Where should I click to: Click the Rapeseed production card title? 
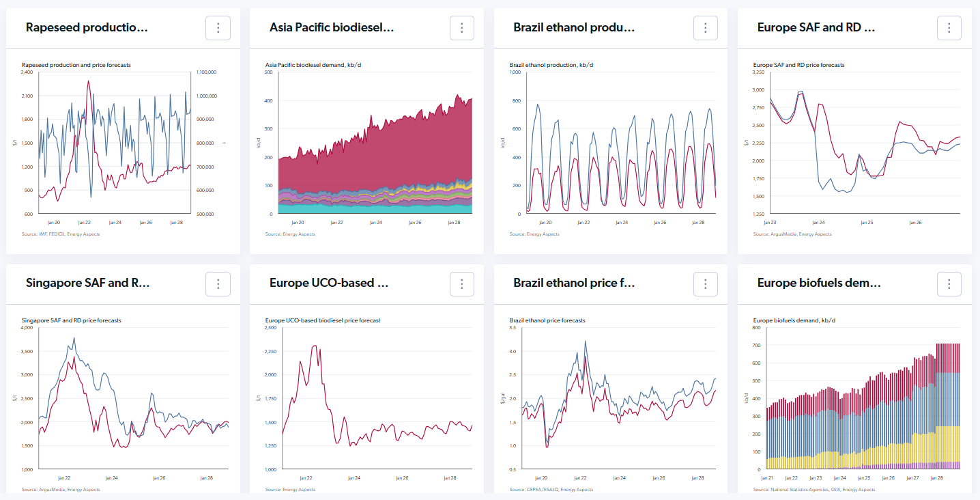click(x=87, y=28)
